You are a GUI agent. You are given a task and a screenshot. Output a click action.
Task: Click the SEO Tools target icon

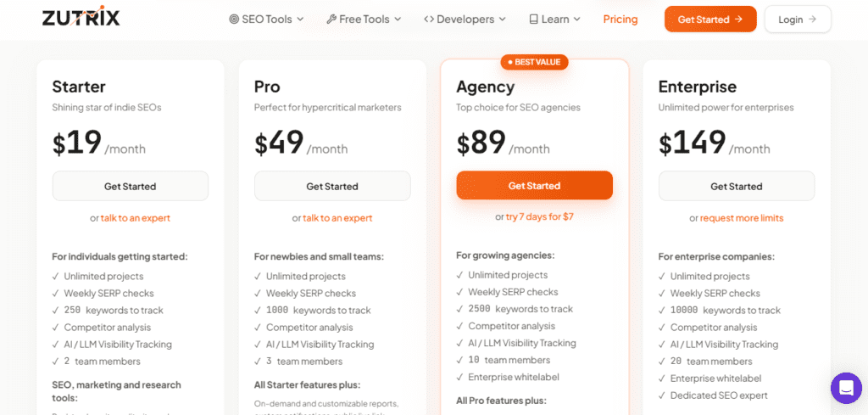tap(234, 19)
